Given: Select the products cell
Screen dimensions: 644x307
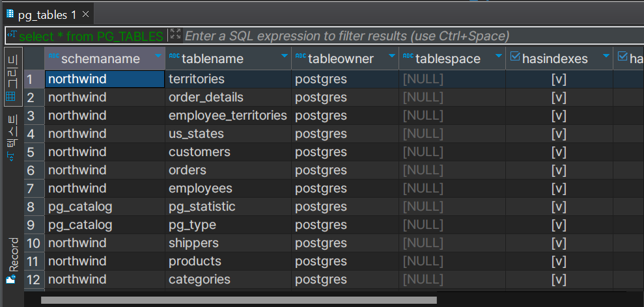Looking at the screenshot, I should click(x=229, y=261).
